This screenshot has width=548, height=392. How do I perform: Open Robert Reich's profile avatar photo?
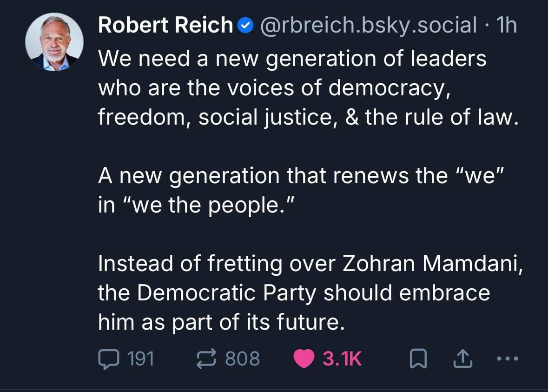point(54,42)
